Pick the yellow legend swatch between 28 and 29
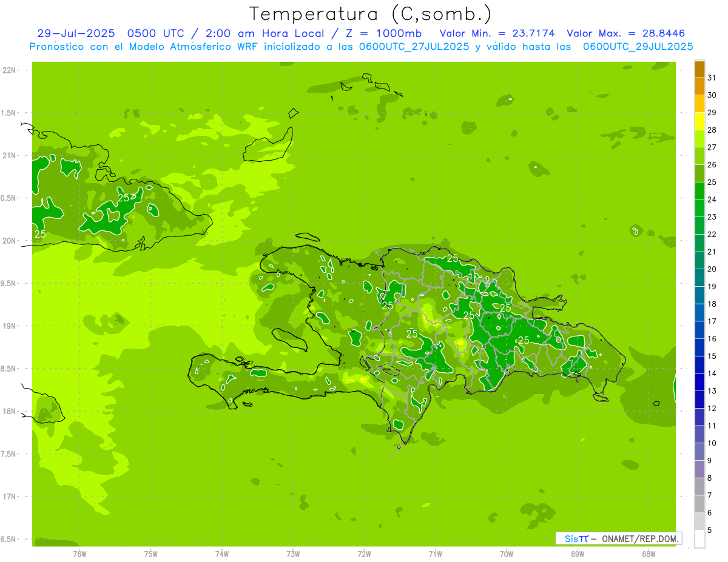728x562 pixels. click(699, 121)
